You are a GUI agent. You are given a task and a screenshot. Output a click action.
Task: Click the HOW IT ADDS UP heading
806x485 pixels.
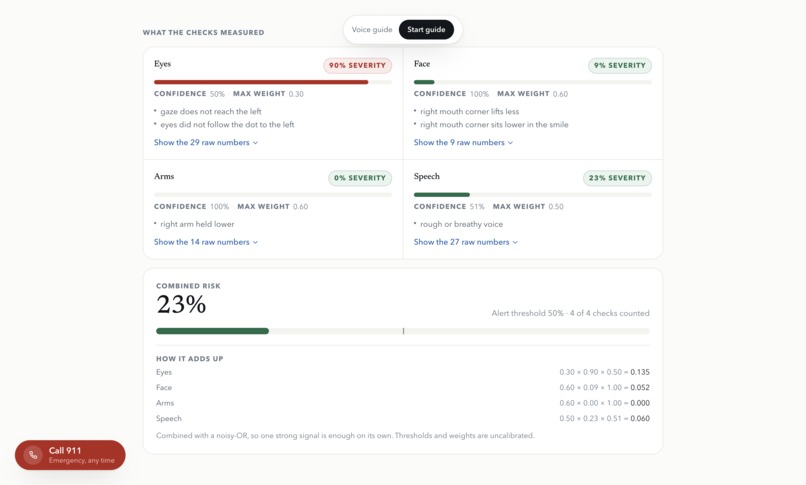point(190,359)
